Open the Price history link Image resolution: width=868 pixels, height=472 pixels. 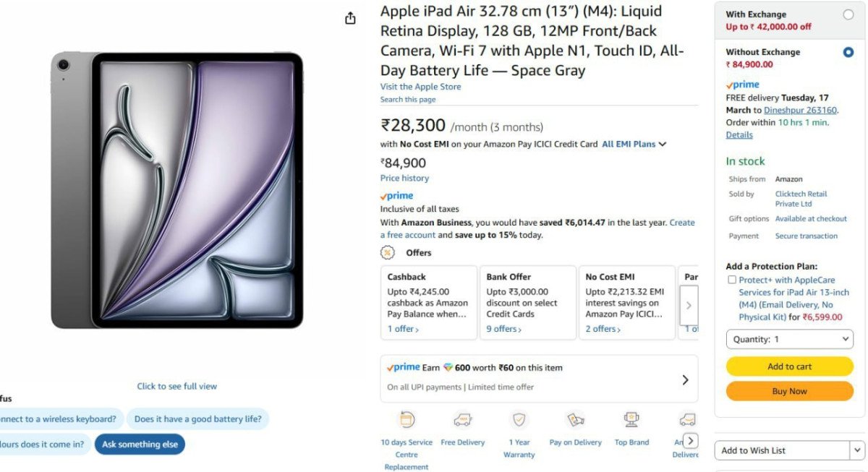[404, 178]
